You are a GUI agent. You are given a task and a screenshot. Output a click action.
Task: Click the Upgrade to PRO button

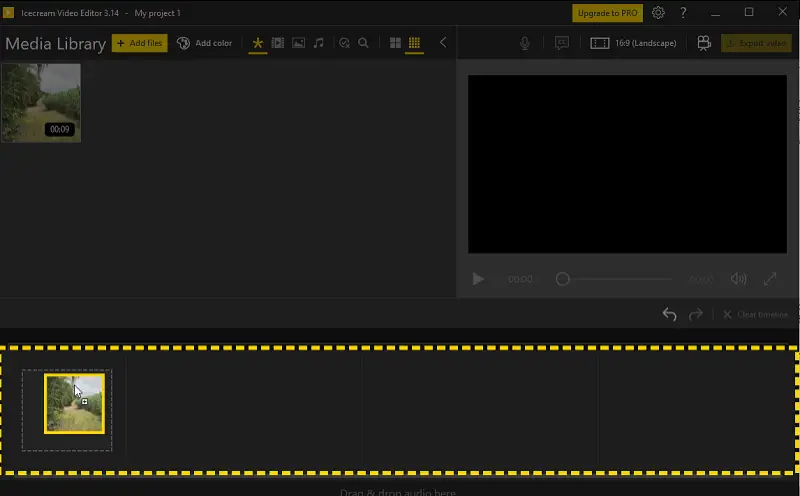point(607,13)
